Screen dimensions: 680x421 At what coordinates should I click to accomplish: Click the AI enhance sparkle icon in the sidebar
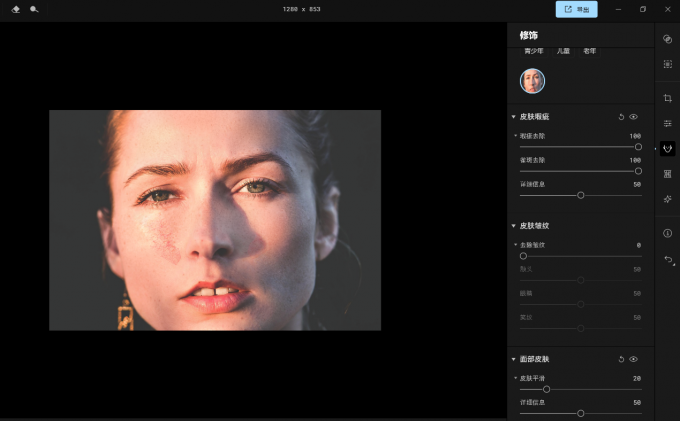(x=667, y=199)
